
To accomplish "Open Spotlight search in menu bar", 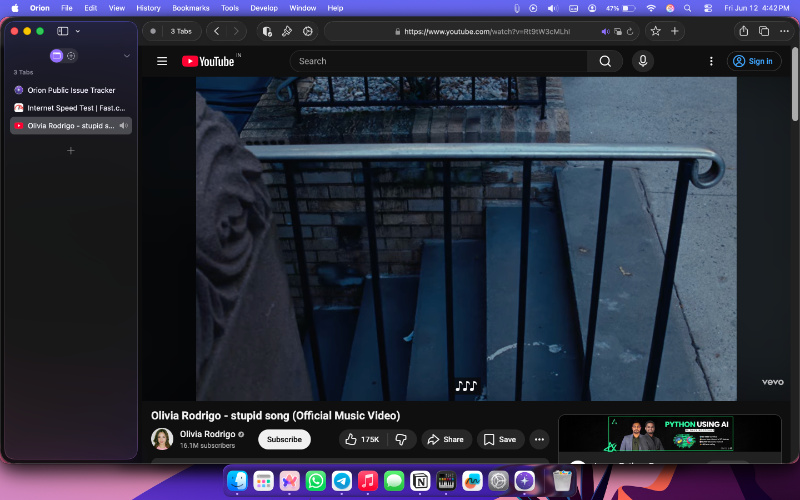I will 688,8.
